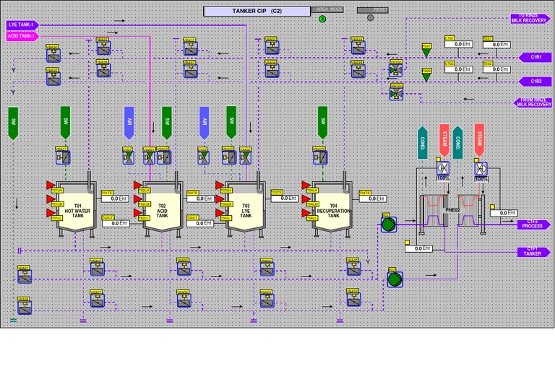Click the T03TE temperature value field
The width and height of the screenshot is (555, 392).
click(285, 199)
